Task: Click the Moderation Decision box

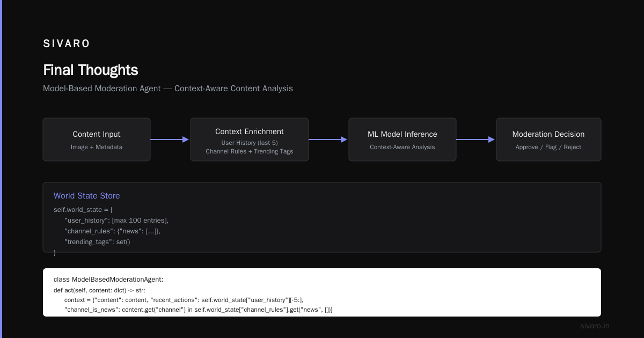Action: 548,139
